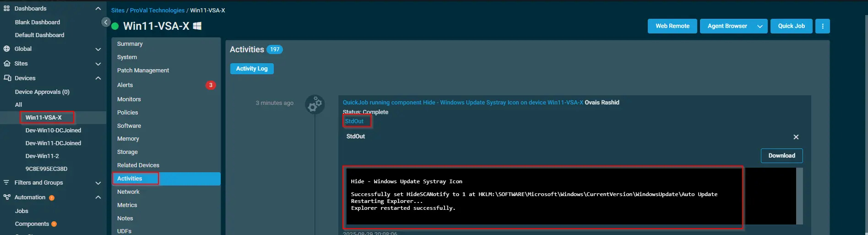Download the StdOut output
This screenshot has height=235, width=868.
782,156
